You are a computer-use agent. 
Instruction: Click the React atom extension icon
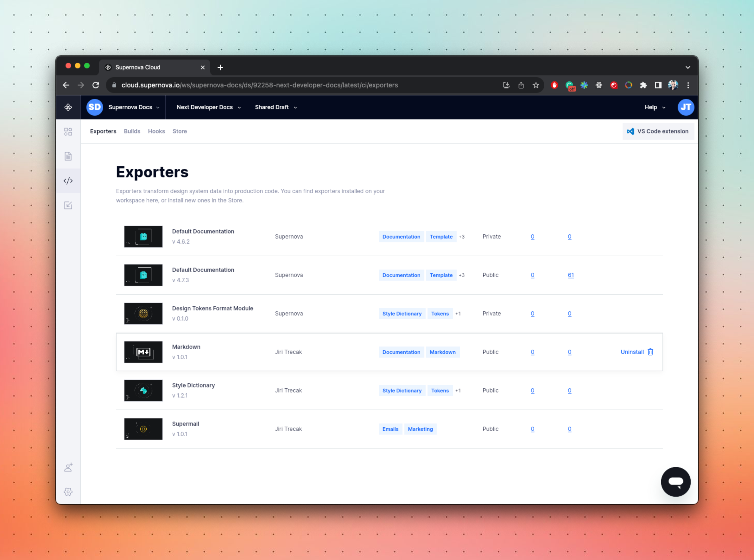click(x=599, y=85)
